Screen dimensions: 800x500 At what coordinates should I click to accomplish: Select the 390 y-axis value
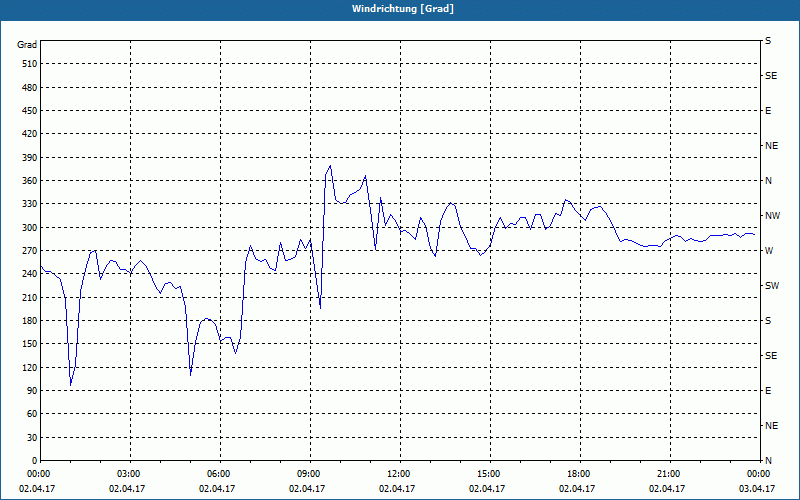[x=29, y=157]
